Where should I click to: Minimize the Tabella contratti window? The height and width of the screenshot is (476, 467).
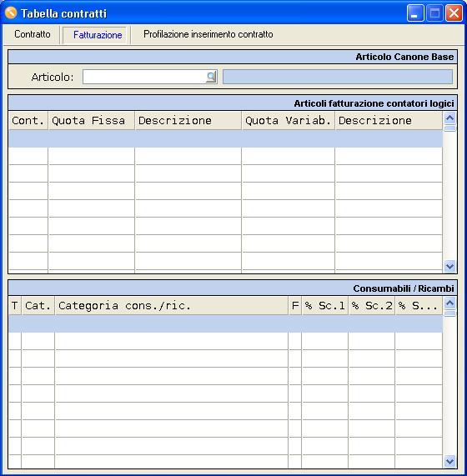click(415, 13)
